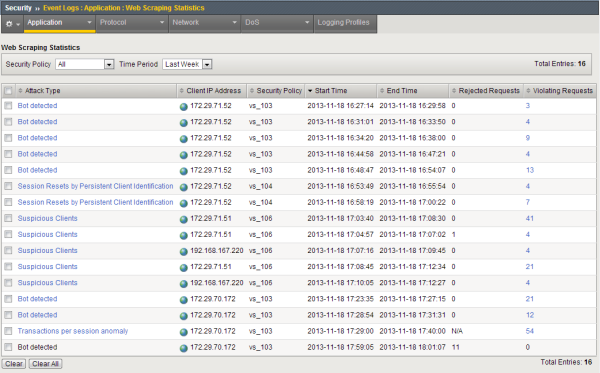This screenshot has height=373, width=600.
Task: Open the Security Policy dropdown showing All
Action: [85, 64]
